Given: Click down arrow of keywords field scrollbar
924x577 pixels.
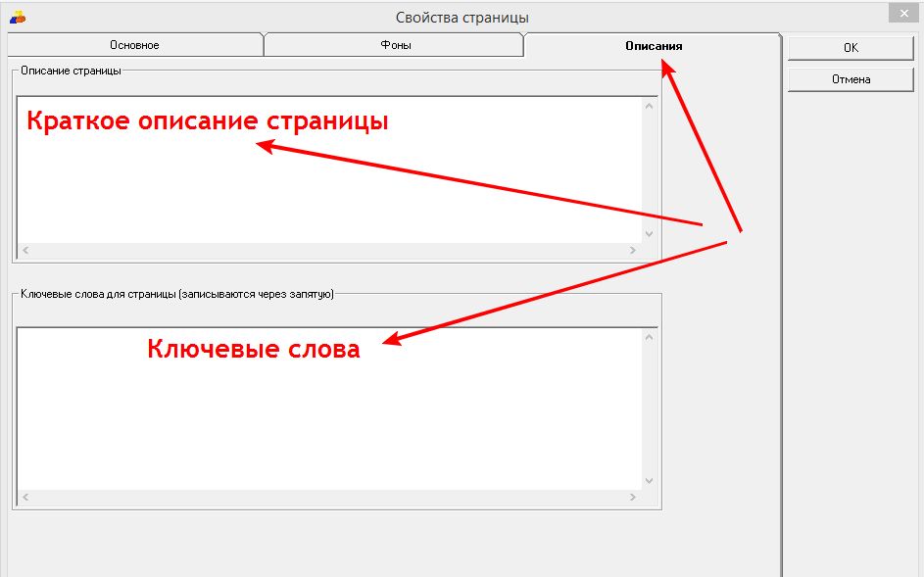Looking at the screenshot, I should point(648,481).
